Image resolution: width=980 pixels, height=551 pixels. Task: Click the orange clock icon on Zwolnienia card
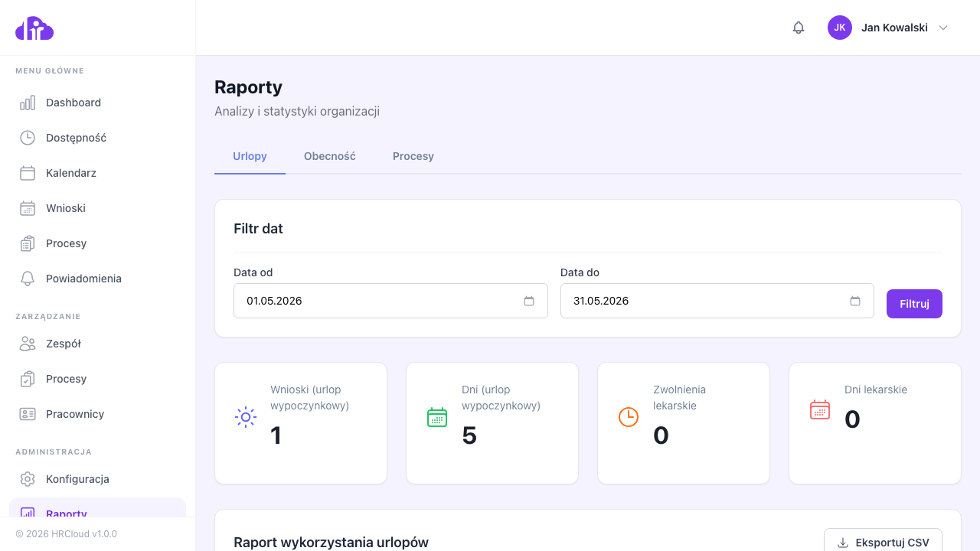[x=629, y=417]
